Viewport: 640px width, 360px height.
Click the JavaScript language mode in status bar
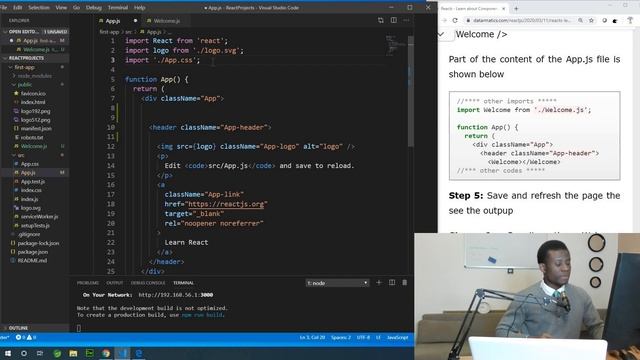coord(397,338)
